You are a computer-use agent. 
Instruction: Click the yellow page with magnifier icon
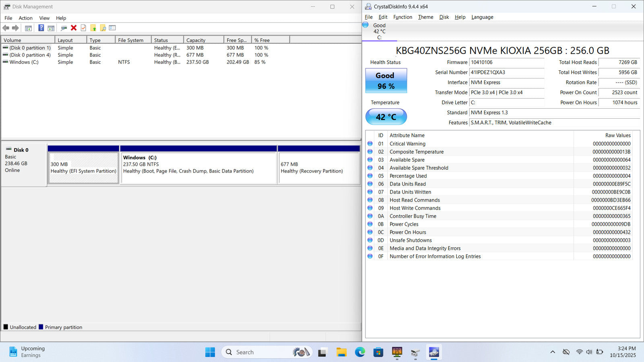(x=103, y=28)
